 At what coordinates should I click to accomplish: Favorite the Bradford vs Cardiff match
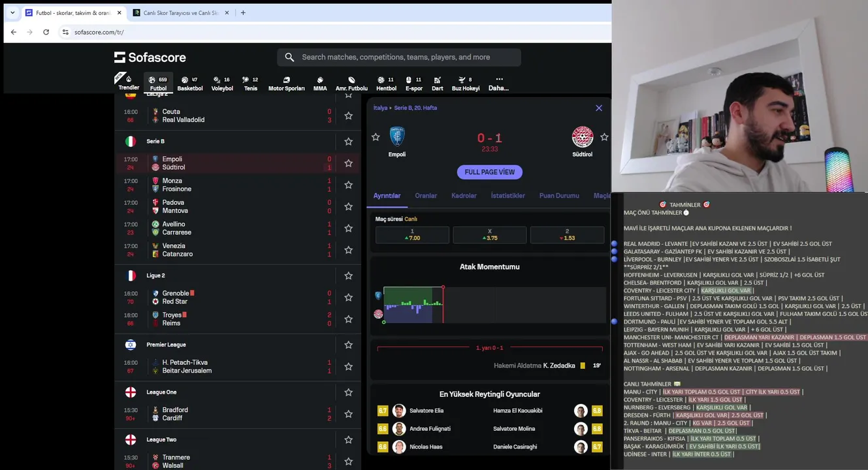pos(348,414)
